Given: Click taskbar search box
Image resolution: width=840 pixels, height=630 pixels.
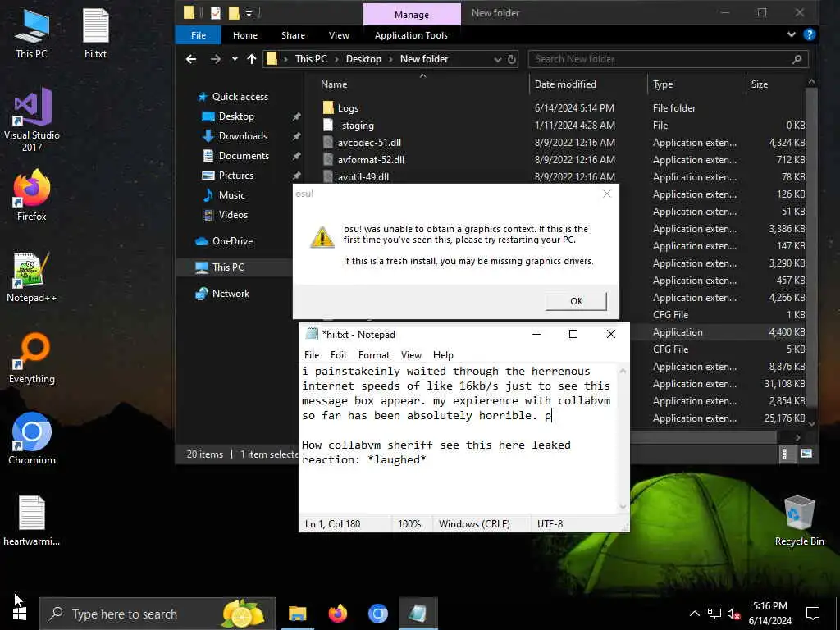Looking at the screenshot, I should (157, 614).
